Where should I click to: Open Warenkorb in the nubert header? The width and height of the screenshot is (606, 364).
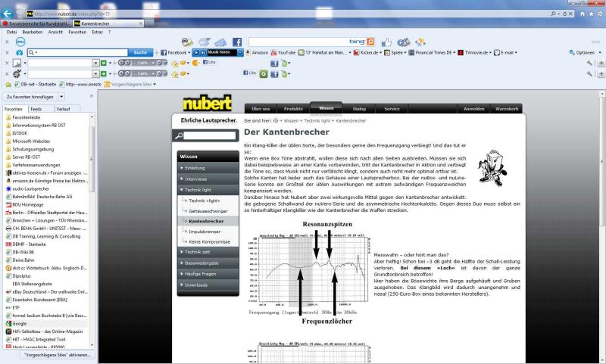pos(507,109)
